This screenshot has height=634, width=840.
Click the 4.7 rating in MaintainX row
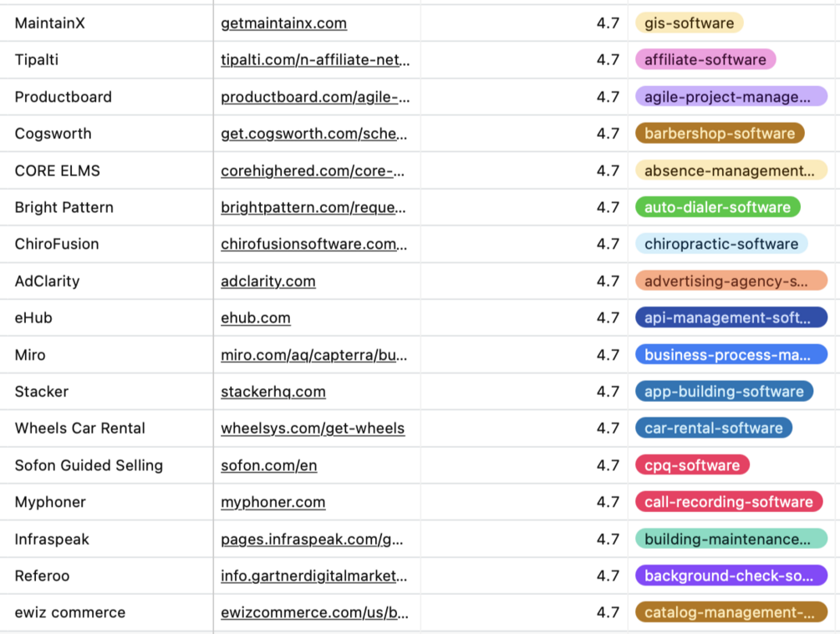(608, 23)
